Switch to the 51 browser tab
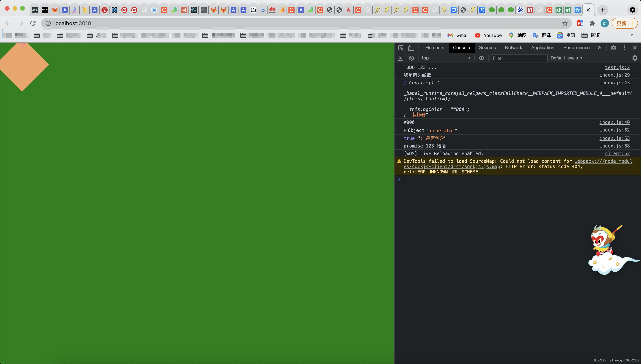 coord(530,10)
